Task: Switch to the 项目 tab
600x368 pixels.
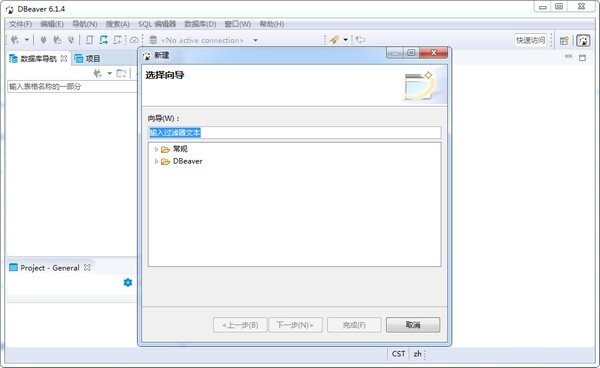Action: (x=88, y=59)
